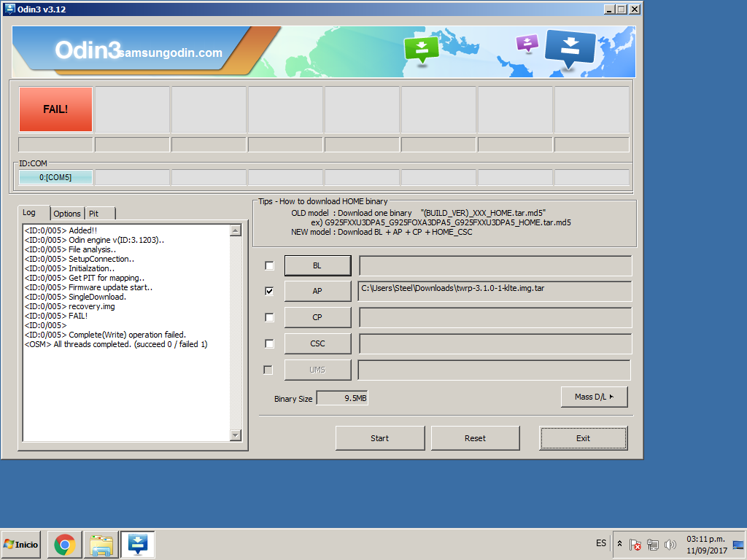The width and height of the screenshot is (747, 560).
Task: Open Chrome from the taskbar
Action: click(65, 544)
